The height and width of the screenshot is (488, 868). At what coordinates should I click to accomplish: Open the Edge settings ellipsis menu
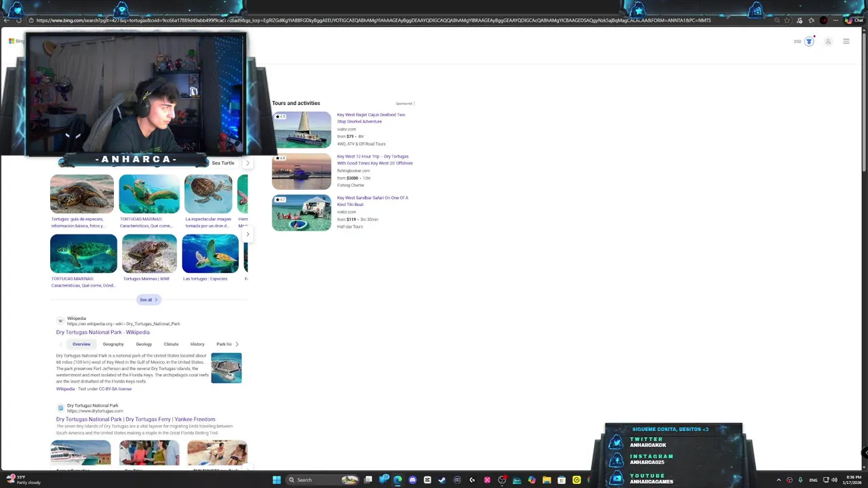835,20
